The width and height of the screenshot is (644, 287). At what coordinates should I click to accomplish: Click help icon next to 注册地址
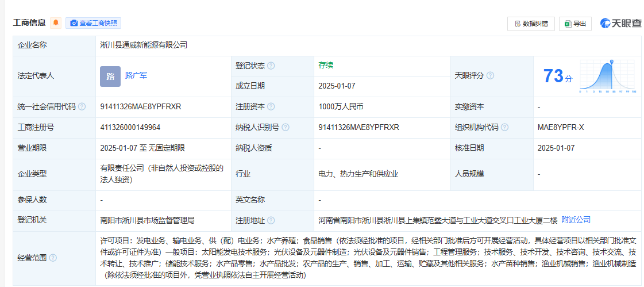pos(271,221)
